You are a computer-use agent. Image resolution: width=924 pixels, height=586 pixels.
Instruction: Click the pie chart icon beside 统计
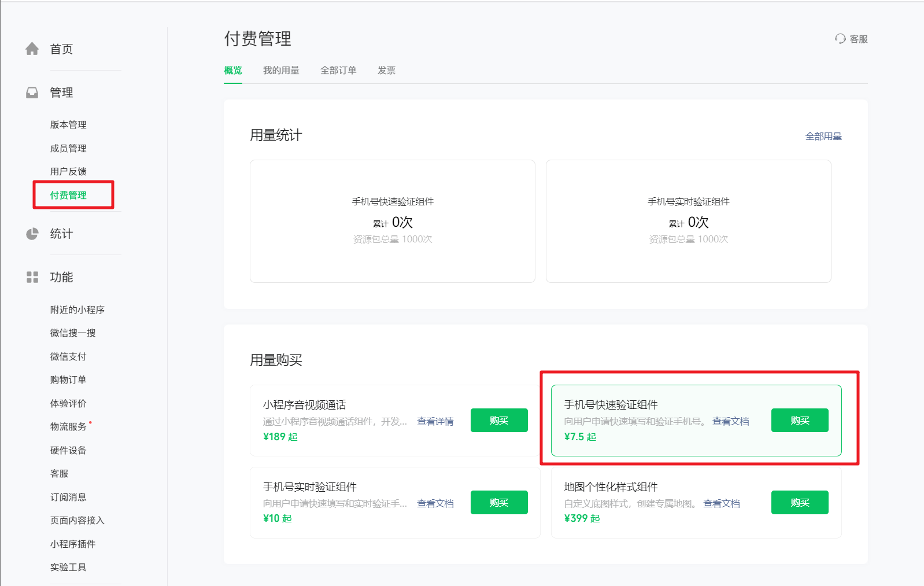pos(32,234)
